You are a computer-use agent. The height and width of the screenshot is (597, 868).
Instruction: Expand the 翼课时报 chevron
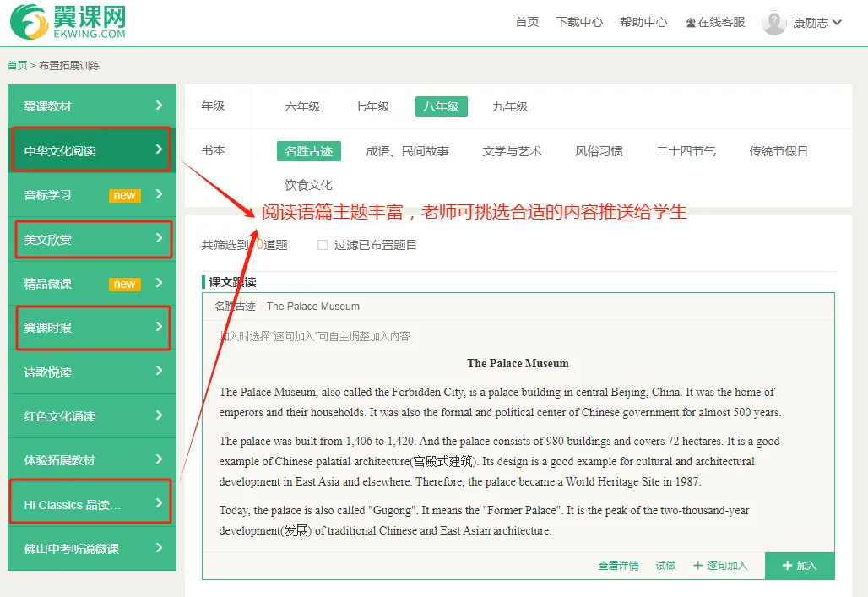click(159, 326)
